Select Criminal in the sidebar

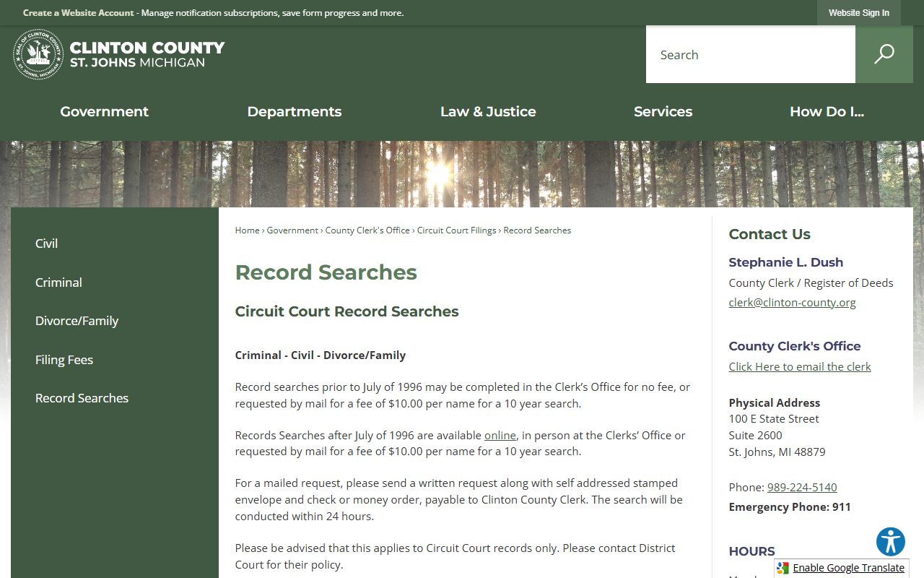[x=58, y=282]
